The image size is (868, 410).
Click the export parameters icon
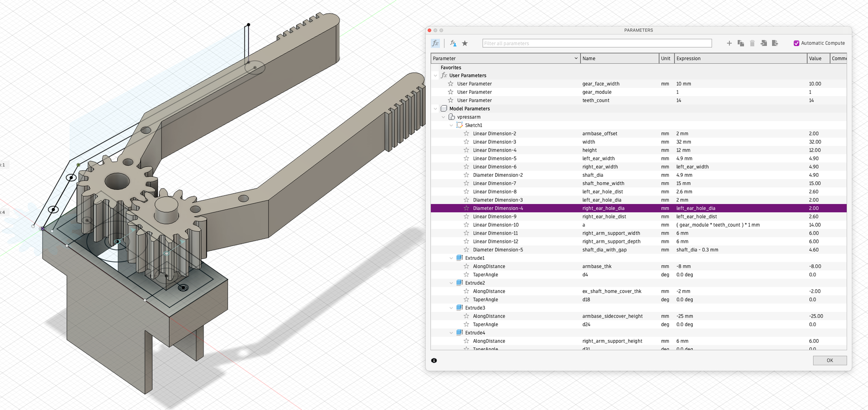[x=775, y=43]
